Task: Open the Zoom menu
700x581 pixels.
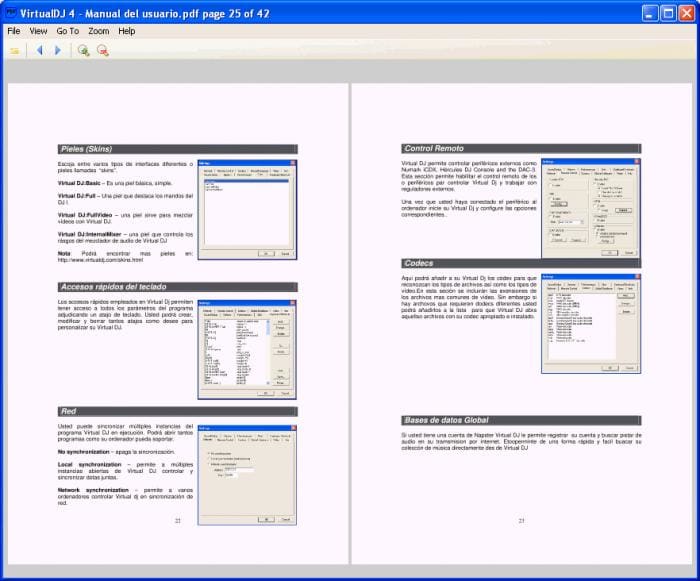Action: [x=99, y=31]
